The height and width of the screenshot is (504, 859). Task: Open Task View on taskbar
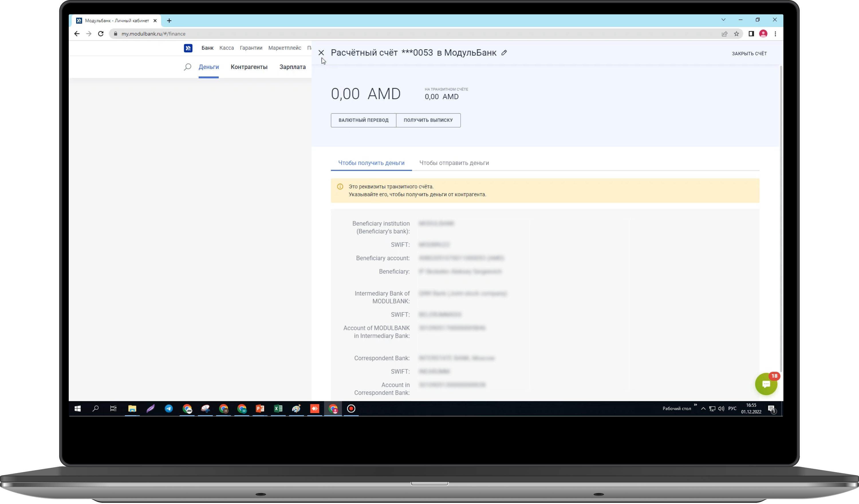click(x=113, y=409)
